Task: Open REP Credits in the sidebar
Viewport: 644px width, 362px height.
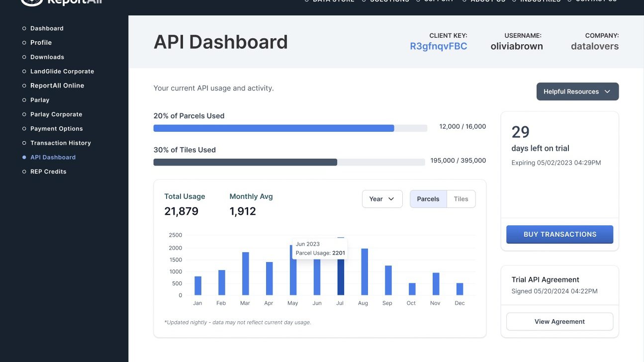Action: coord(48,172)
